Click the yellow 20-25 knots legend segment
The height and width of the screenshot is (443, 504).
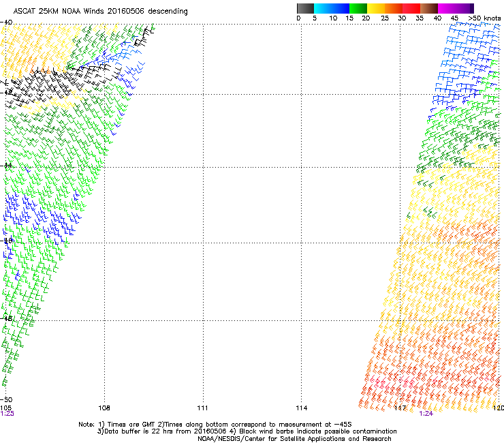[x=376, y=8]
